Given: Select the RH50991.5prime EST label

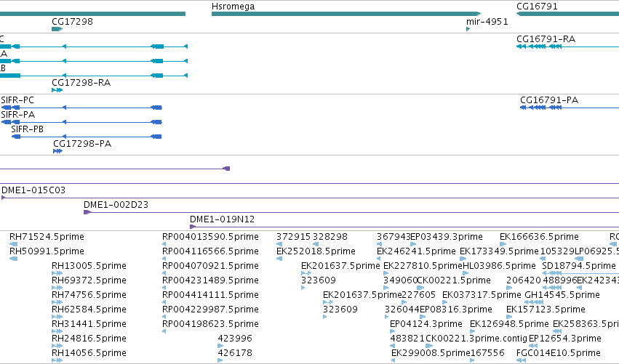Looking at the screenshot, I should [47, 251].
